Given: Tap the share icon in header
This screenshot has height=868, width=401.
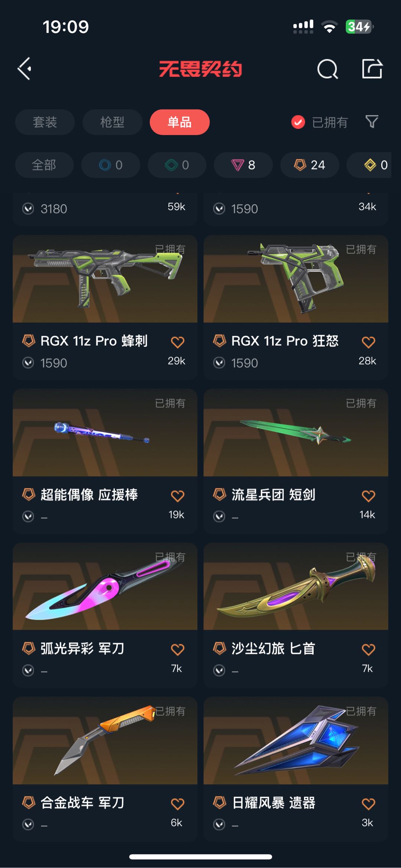Looking at the screenshot, I should [372, 69].
